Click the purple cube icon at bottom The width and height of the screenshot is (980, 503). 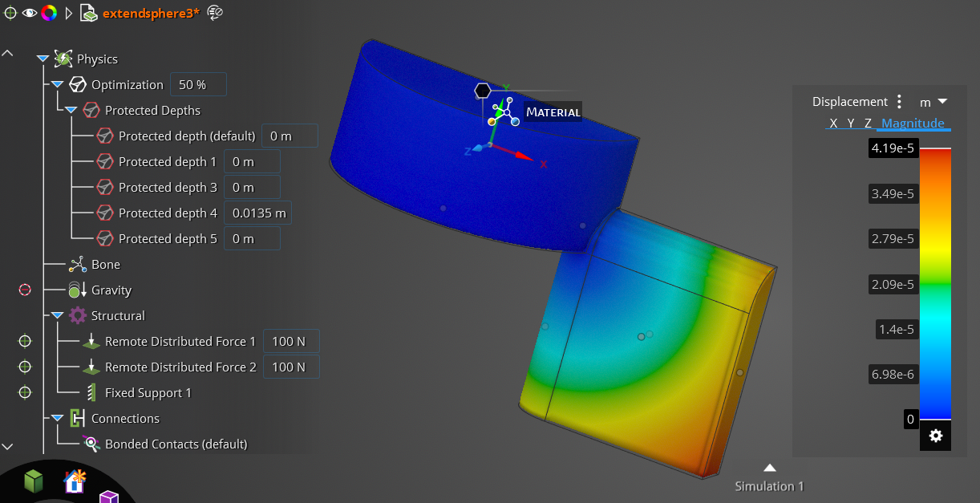108,497
